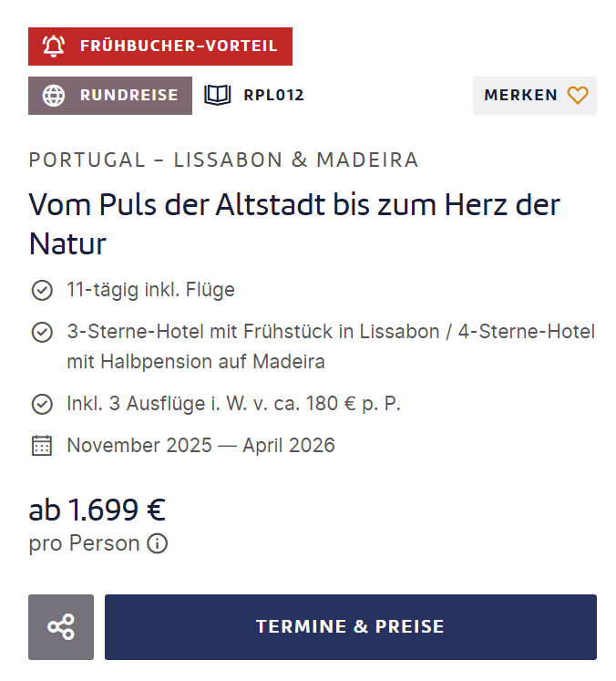The height and width of the screenshot is (681, 616).
Task: Click the price ab 1.699 €
Action: coord(97,510)
